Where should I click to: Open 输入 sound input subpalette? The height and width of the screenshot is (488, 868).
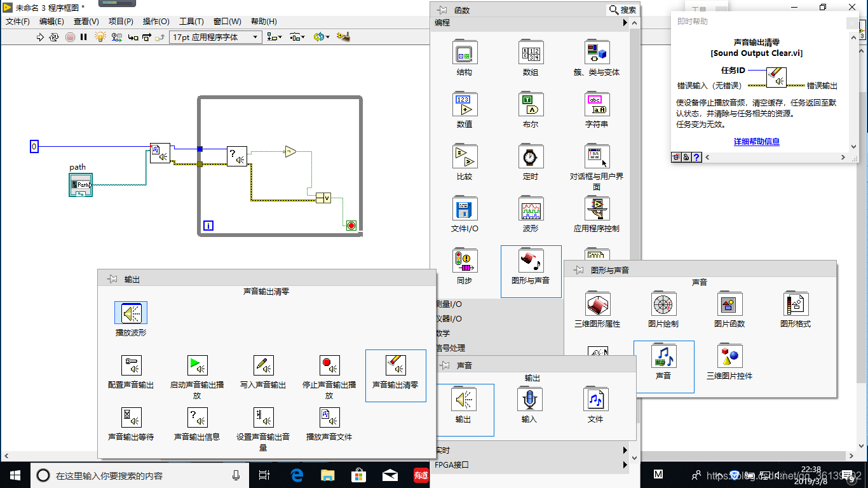[x=529, y=400]
